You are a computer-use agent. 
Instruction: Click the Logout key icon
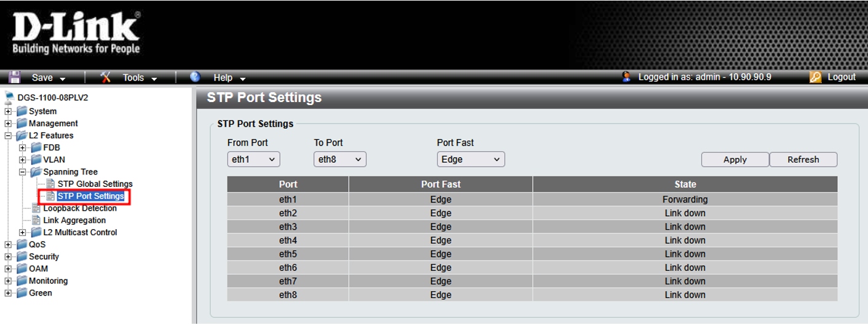816,77
